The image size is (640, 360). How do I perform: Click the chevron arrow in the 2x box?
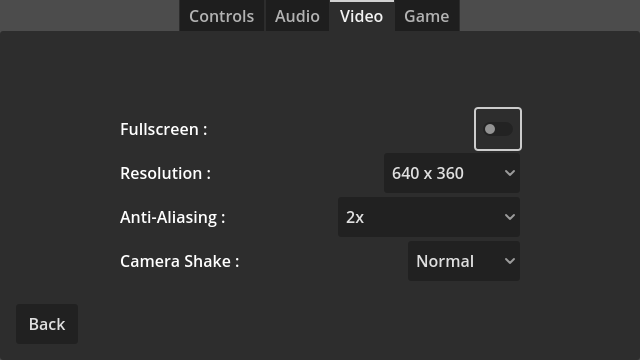[x=509, y=217]
